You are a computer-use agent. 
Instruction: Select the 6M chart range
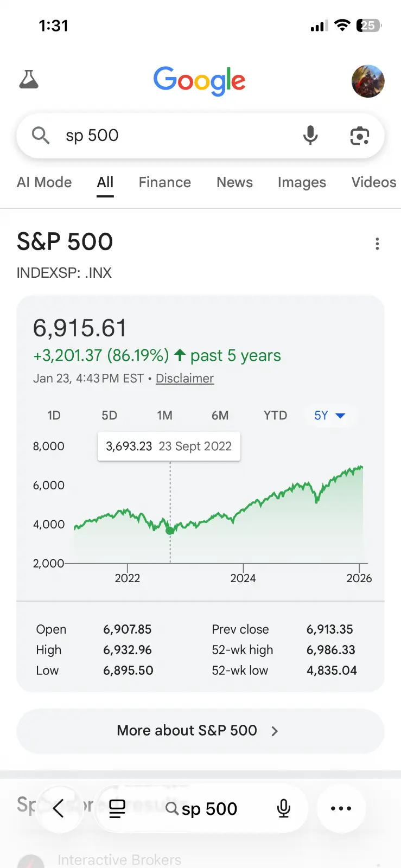click(x=220, y=416)
